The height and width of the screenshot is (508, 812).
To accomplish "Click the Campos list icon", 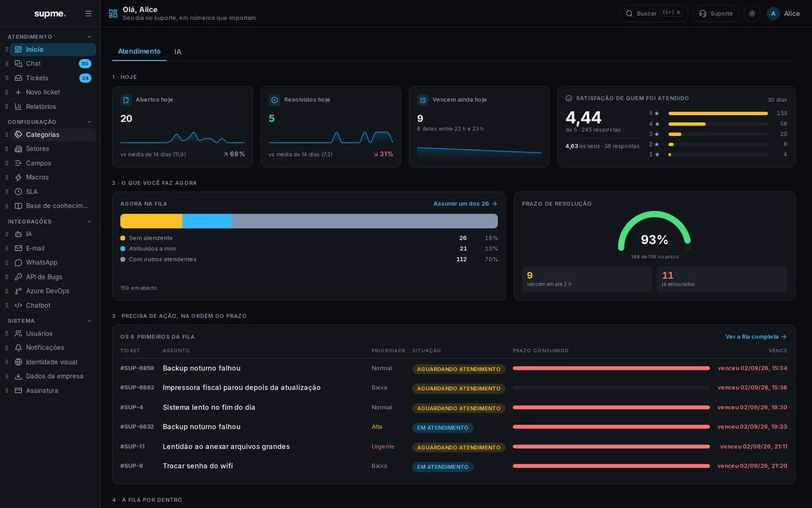I will pos(18,163).
